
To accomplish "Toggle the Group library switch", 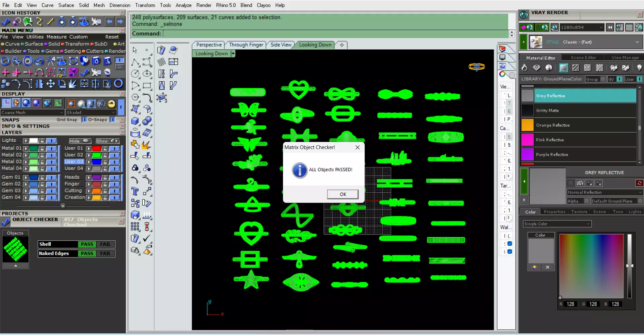I will tap(603, 79).
